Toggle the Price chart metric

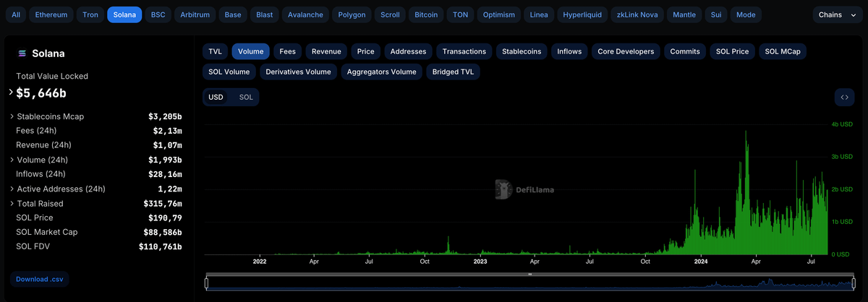366,51
